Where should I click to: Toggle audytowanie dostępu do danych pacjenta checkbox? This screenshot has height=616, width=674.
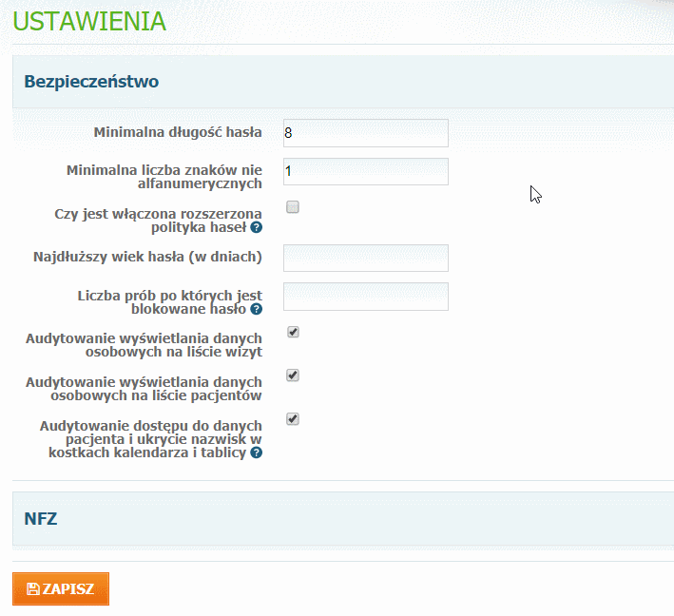tap(293, 418)
